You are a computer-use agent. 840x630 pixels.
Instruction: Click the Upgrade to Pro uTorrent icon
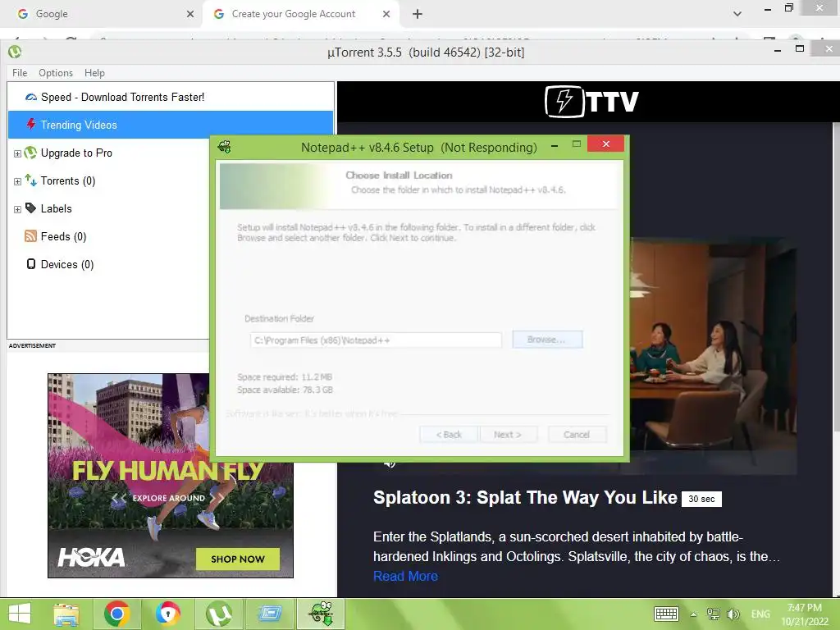(30, 153)
